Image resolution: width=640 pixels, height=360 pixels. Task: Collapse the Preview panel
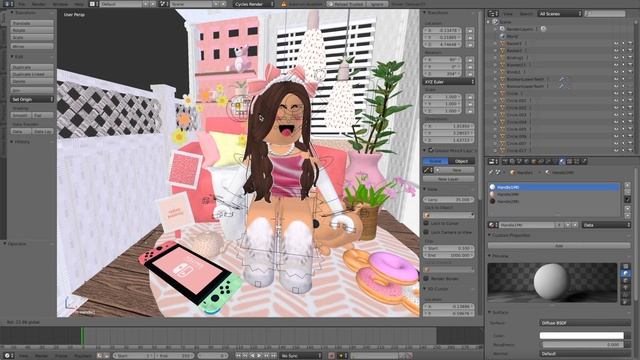tap(498, 256)
